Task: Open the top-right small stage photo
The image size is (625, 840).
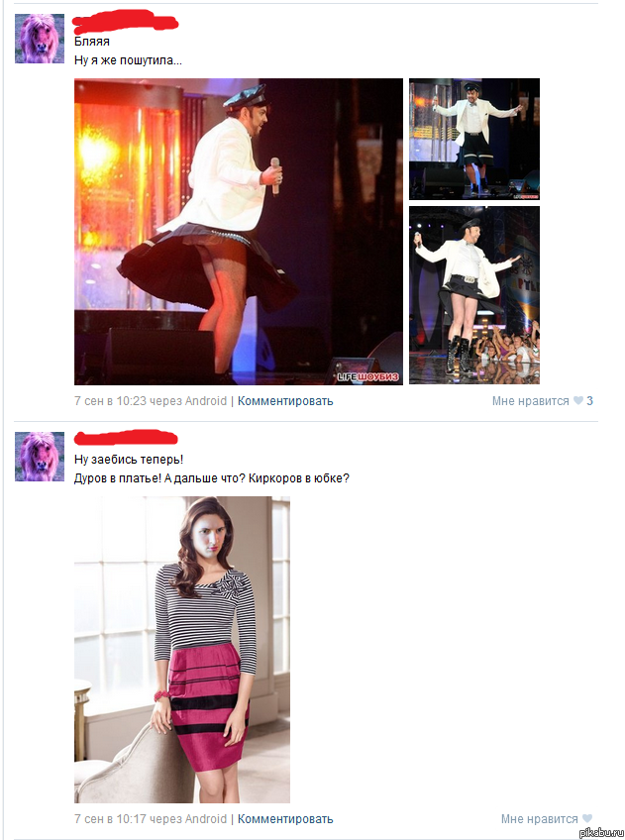Action: 474,140
